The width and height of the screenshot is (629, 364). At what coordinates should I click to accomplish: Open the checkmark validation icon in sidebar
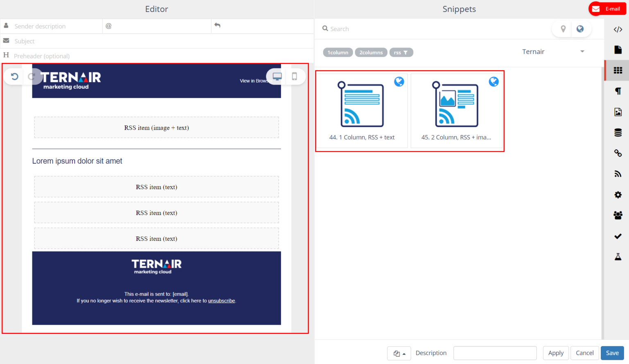(618, 236)
